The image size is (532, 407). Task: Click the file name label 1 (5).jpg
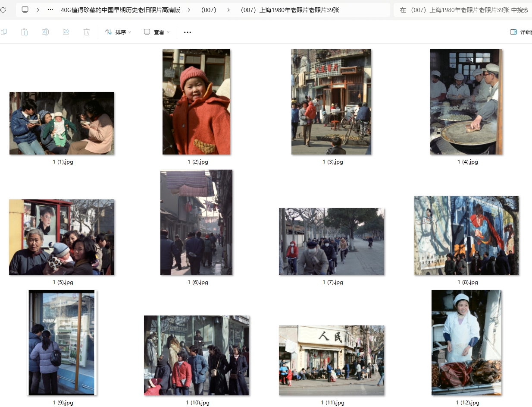[63, 282]
